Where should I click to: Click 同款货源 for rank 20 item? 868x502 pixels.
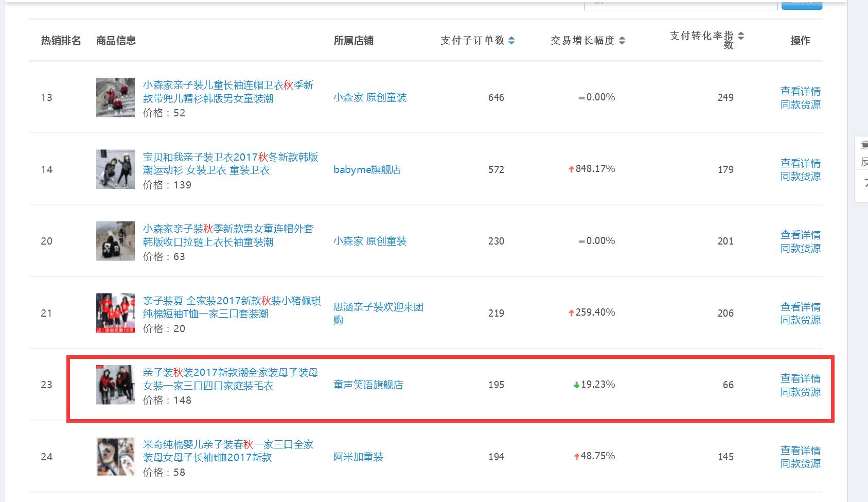801,248
